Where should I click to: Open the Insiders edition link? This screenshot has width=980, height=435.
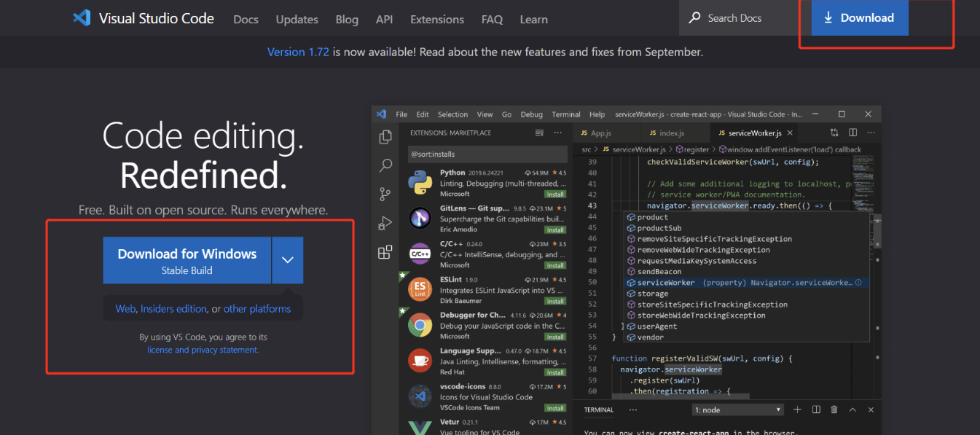[x=173, y=308]
